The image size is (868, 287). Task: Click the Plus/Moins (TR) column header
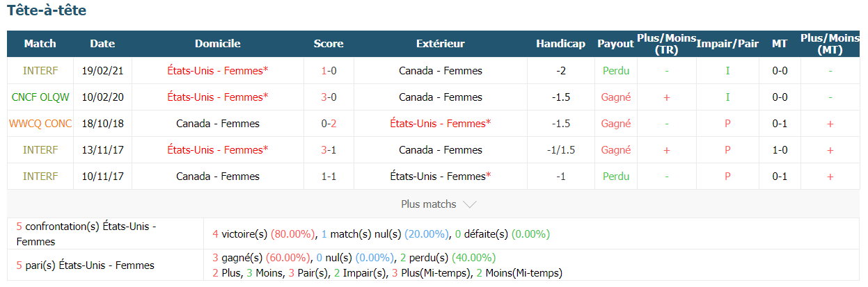click(667, 44)
